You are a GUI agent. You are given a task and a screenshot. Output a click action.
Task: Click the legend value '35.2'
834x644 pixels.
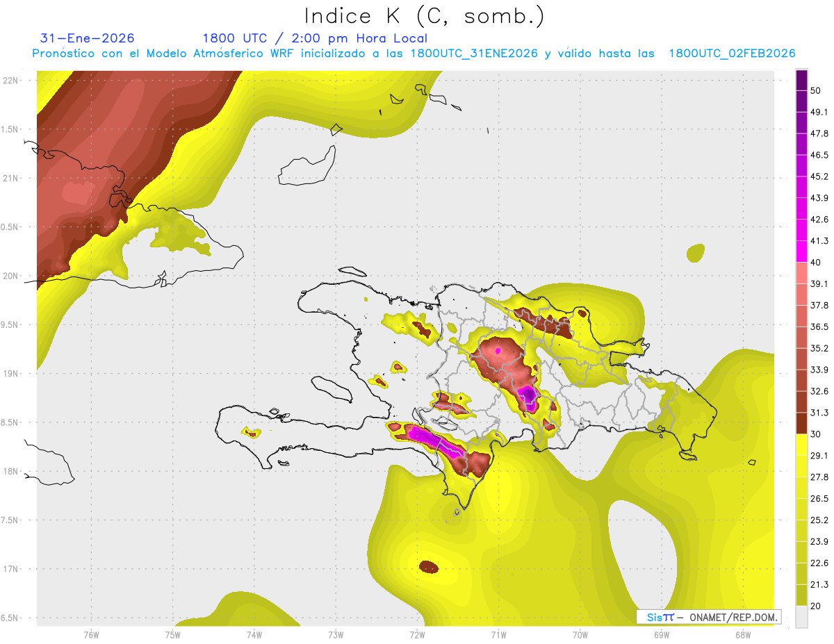click(819, 348)
